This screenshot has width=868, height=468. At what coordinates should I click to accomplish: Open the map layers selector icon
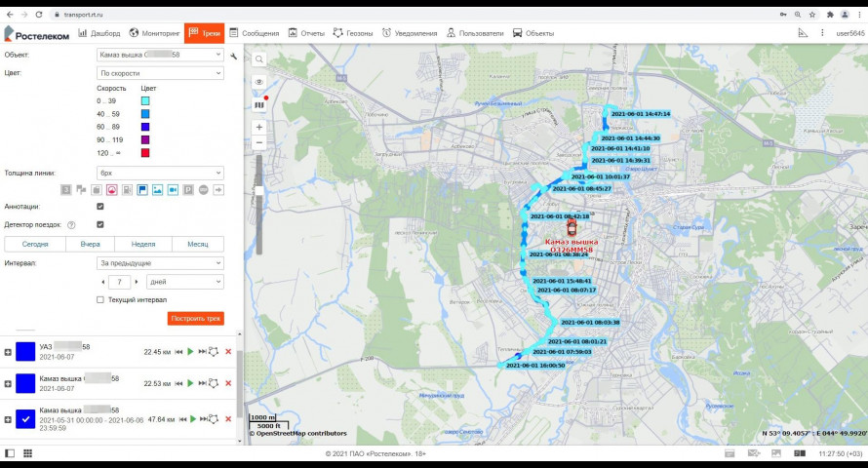[259, 104]
